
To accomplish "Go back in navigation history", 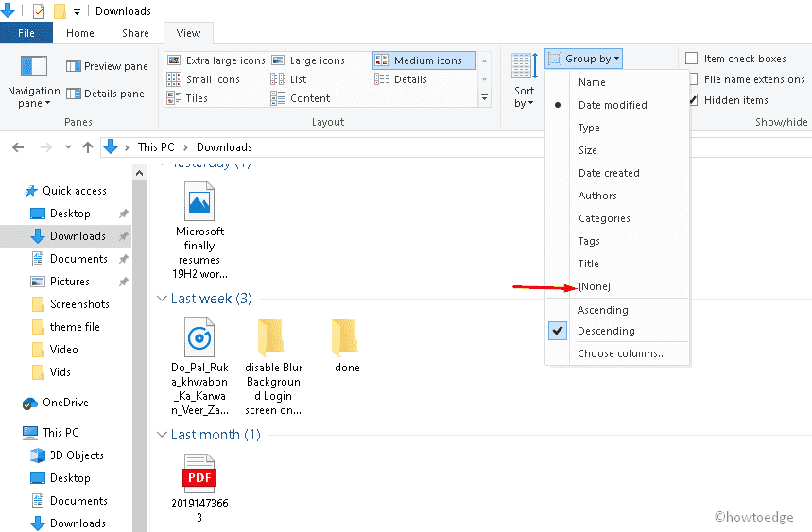I will (x=18, y=147).
